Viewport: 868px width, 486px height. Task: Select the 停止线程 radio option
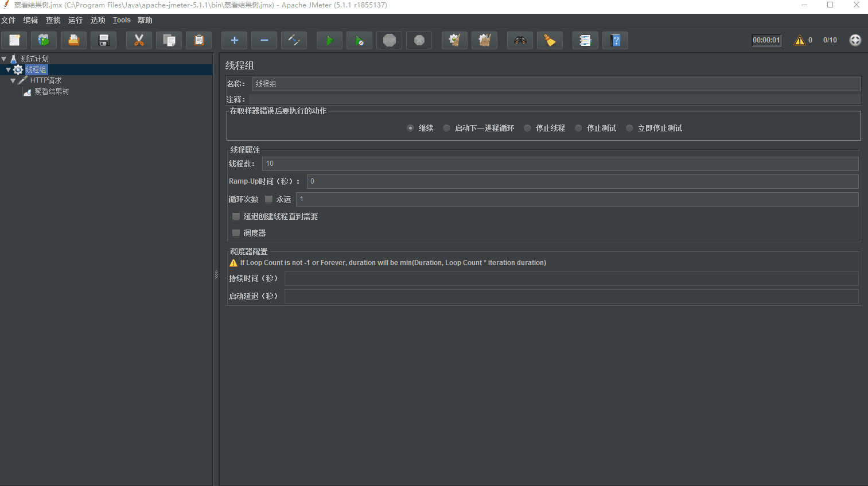point(528,128)
